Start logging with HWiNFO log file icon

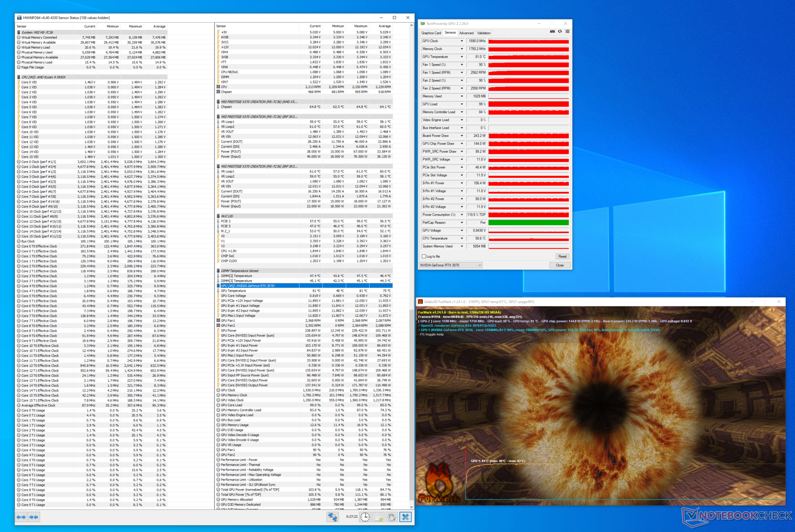[379, 517]
